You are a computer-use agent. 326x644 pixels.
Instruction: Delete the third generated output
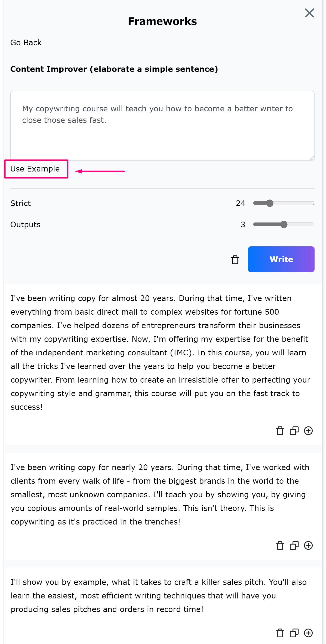point(280,633)
